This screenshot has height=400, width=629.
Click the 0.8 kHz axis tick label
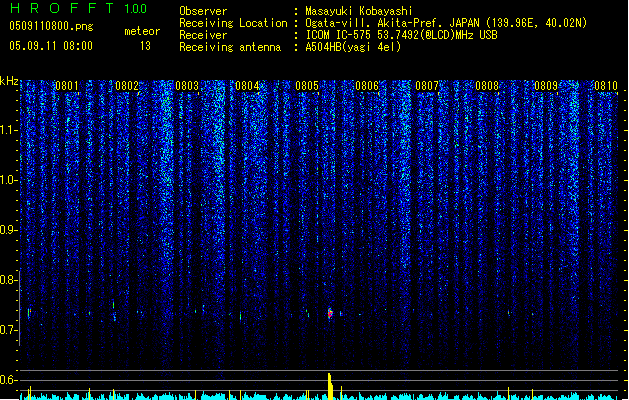8,280
